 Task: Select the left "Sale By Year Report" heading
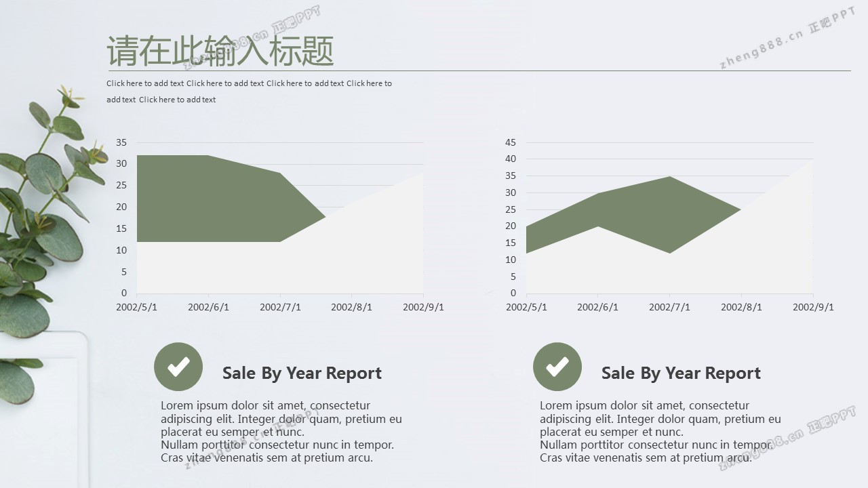[x=302, y=373]
